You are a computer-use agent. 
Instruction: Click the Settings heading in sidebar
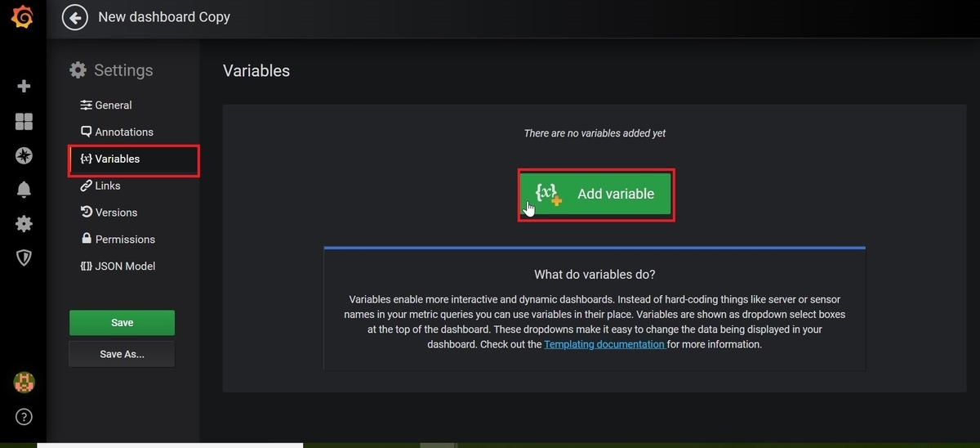coord(111,70)
